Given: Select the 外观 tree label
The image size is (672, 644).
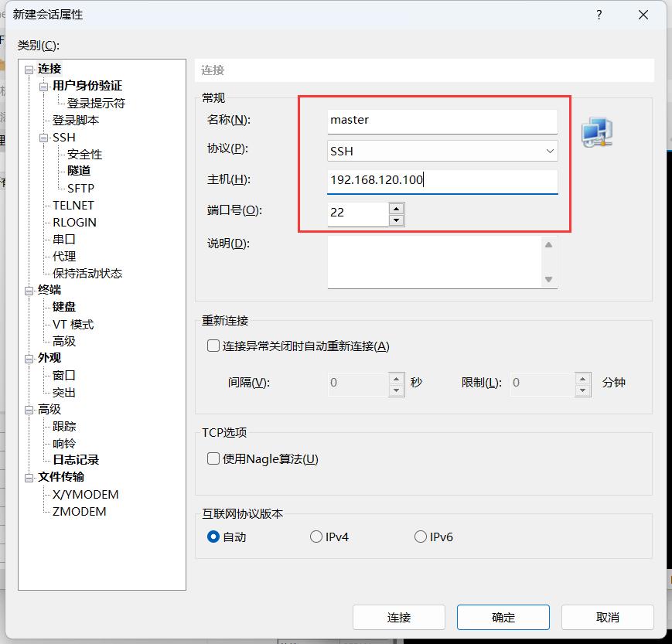Looking at the screenshot, I should coord(49,358).
